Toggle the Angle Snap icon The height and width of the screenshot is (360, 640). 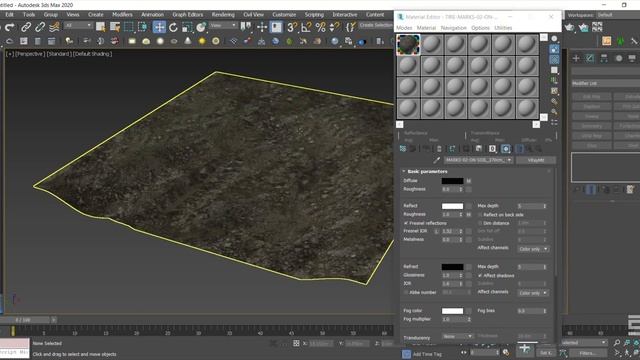click(x=306, y=27)
